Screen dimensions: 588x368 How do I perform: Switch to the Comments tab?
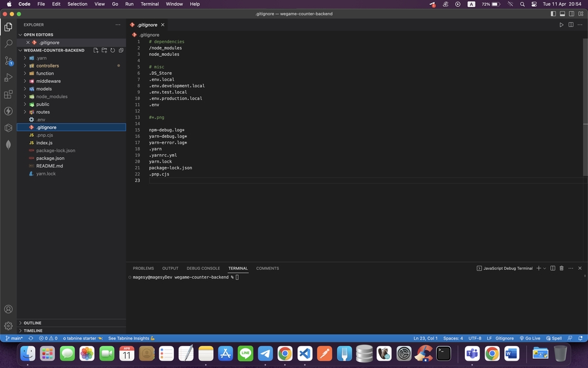coord(268,268)
